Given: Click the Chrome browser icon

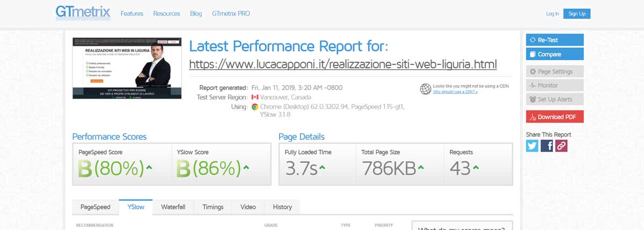Looking at the screenshot, I should 254,107.
